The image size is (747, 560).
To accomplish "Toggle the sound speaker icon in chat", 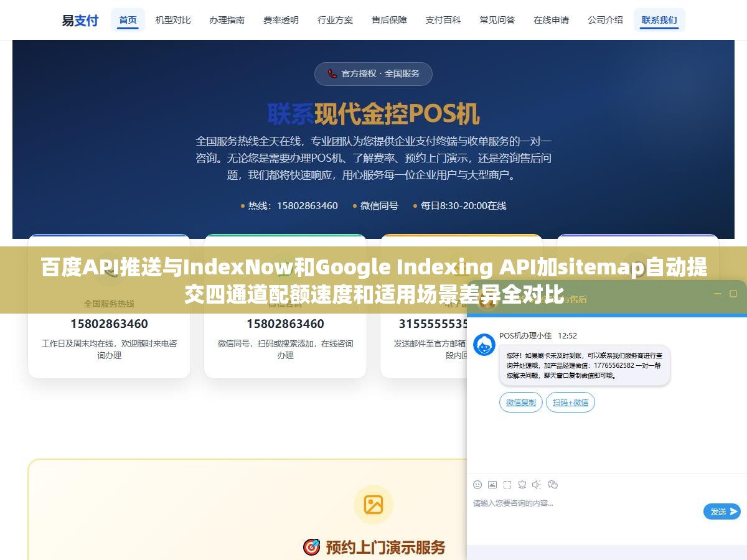I will click(x=537, y=485).
